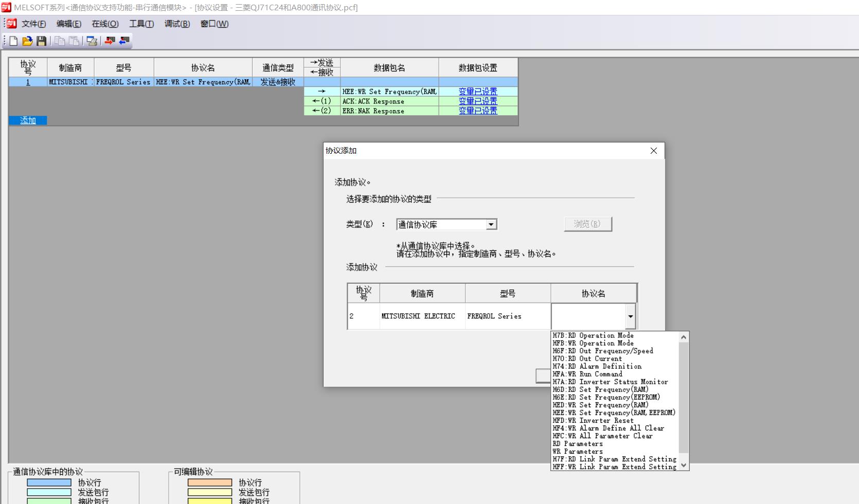Click the New file toolbar icon
The height and width of the screenshot is (504, 859).
tap(14, 41)
